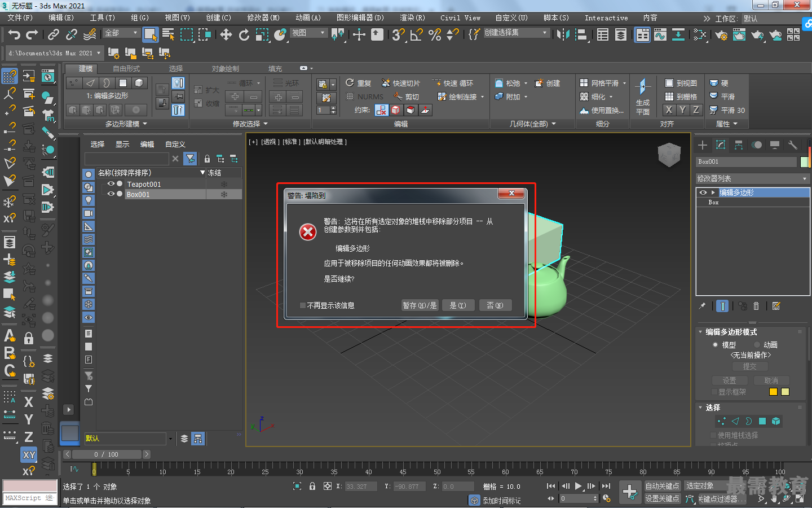Go to the start frame

coord(551,486)
